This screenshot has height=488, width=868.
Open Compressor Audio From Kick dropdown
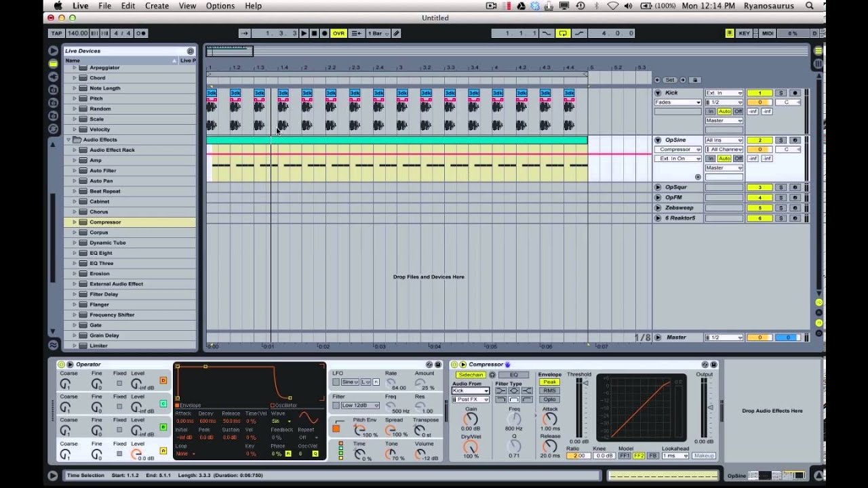coord(471,391)
